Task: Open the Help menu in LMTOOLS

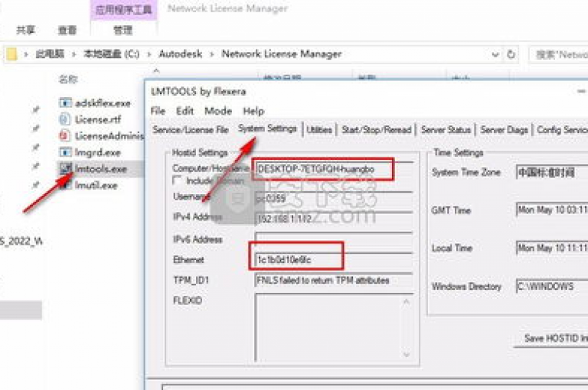Action: tap(253, 111)
